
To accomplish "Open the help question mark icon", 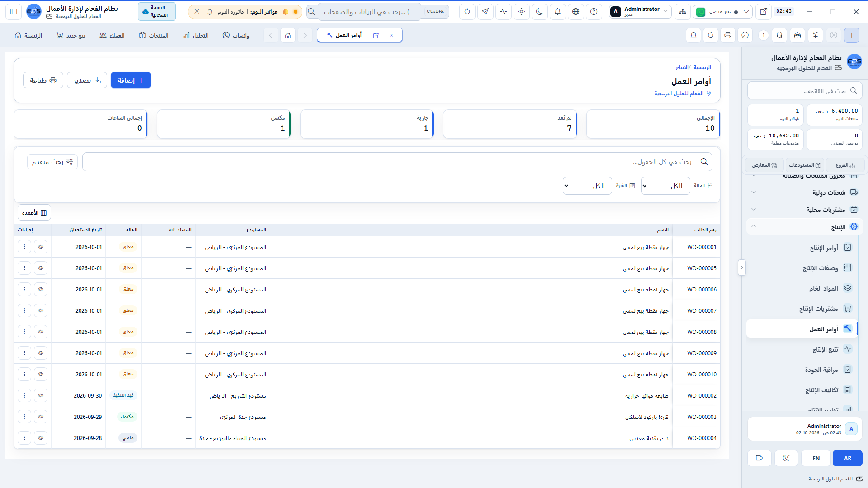I will 594,12.
